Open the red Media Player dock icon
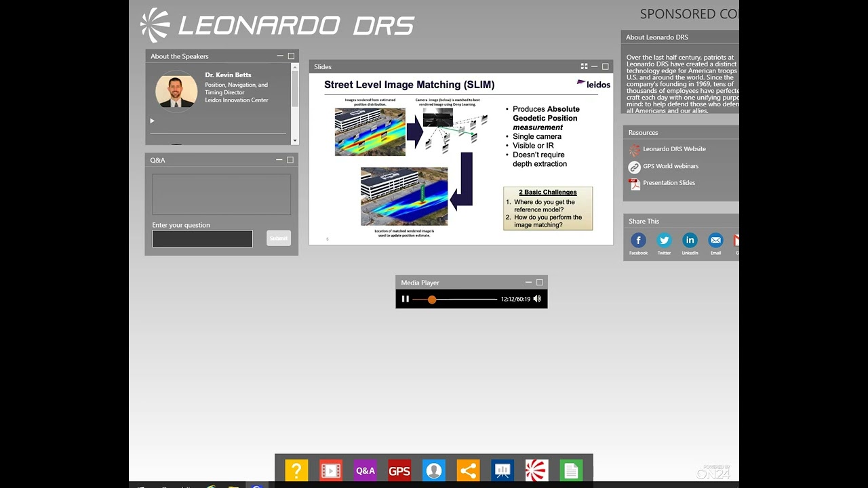Image resolution: width=868 pixels, height=488 pixels. [x=331, y=470]
